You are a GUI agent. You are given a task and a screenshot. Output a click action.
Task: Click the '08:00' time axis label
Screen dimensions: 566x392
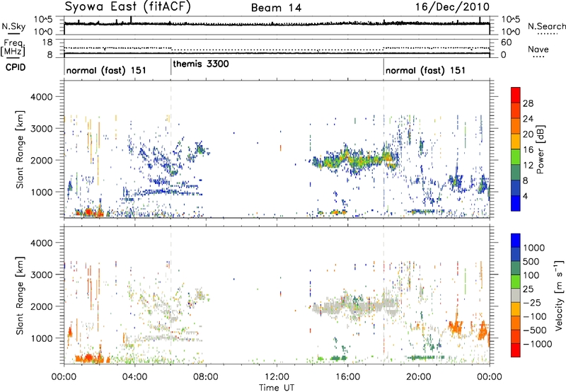click(x=206, y=377)
